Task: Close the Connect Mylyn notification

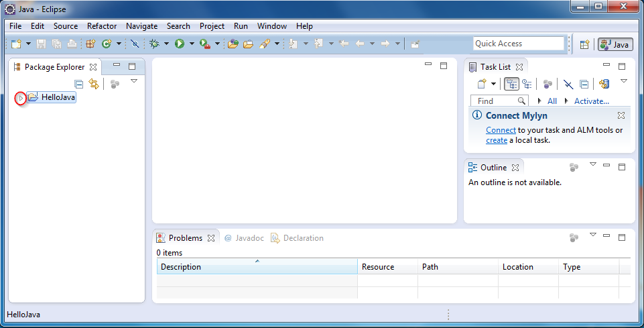Action: [x=621, y=115]
